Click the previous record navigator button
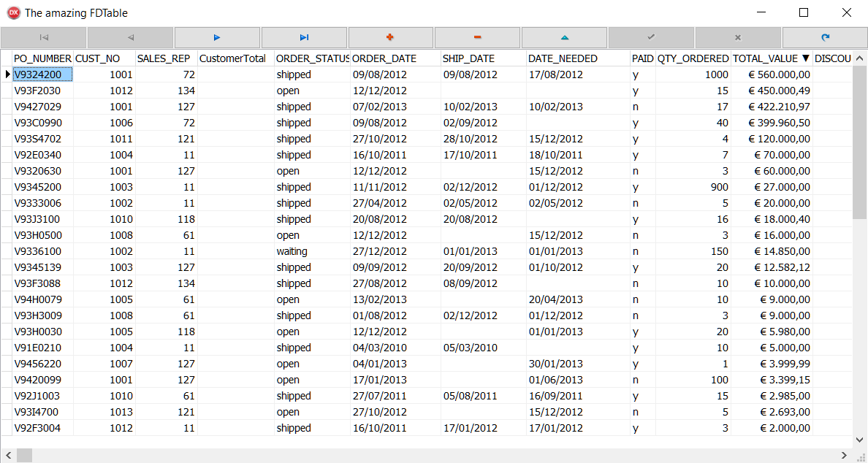Viewport: 868px width, 463px height. click(130, 37)
